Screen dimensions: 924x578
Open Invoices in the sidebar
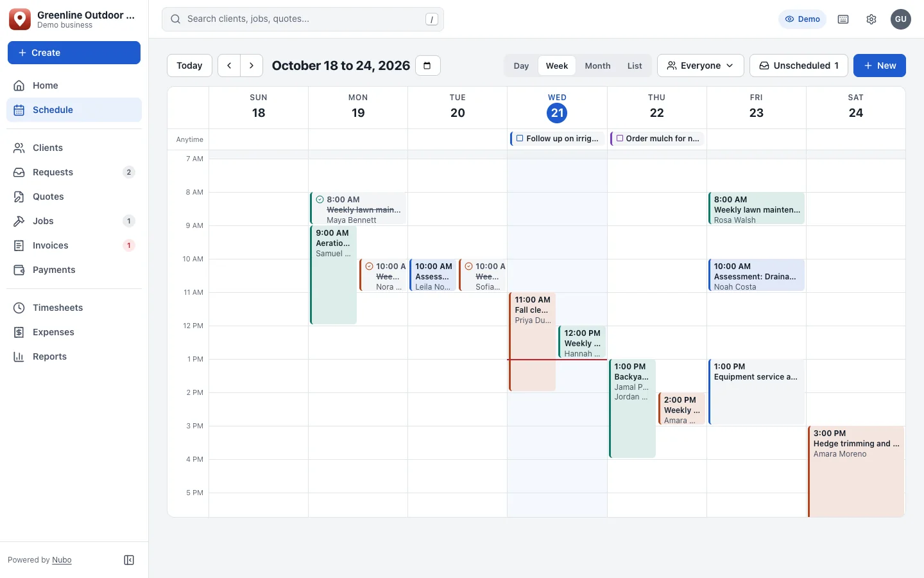[74, 245]
